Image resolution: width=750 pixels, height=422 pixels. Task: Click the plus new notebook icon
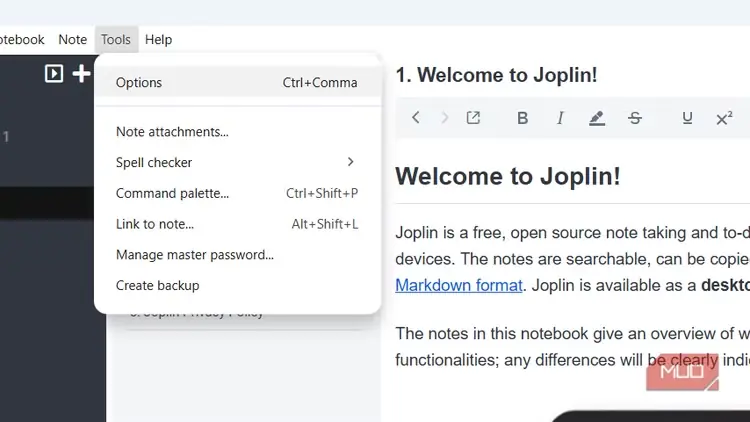pos(81,74)
